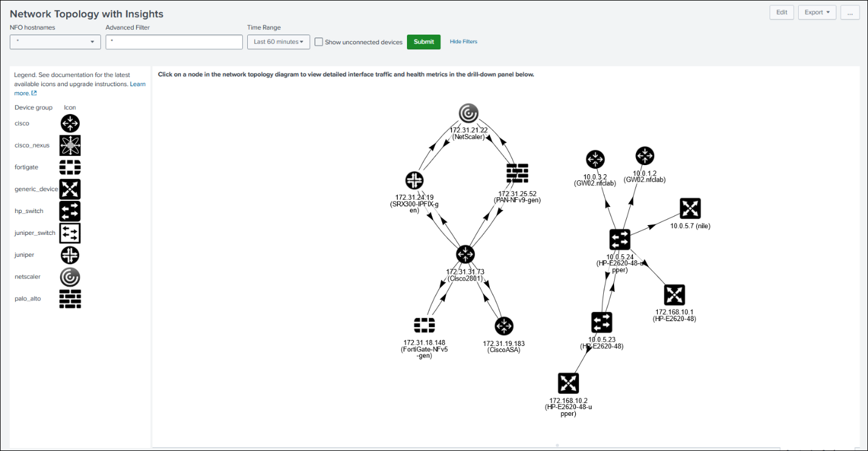The image size is (868, 451).
Task: Click the Edit button
Action: pos(782,12)
